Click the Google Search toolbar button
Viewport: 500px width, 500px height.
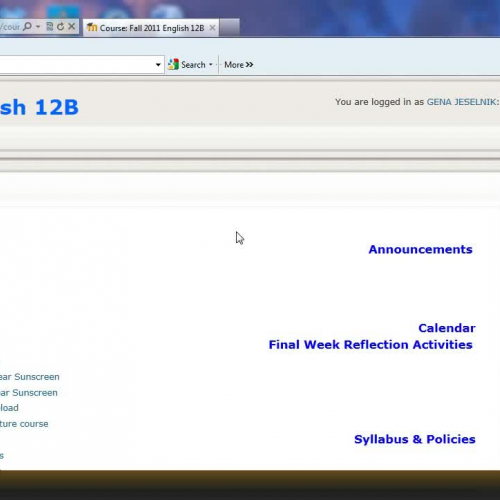(x=187, y=65)
